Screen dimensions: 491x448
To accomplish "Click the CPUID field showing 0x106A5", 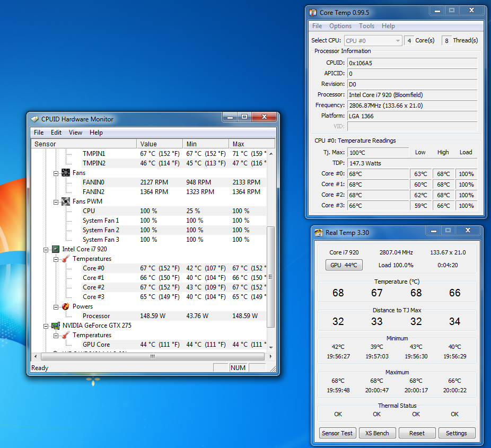I will pos(412,63).
